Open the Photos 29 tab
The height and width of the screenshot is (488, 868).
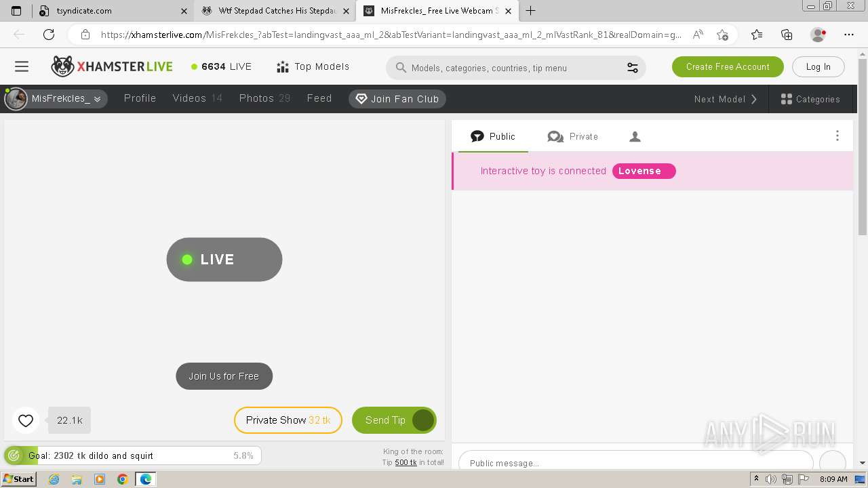264,98
